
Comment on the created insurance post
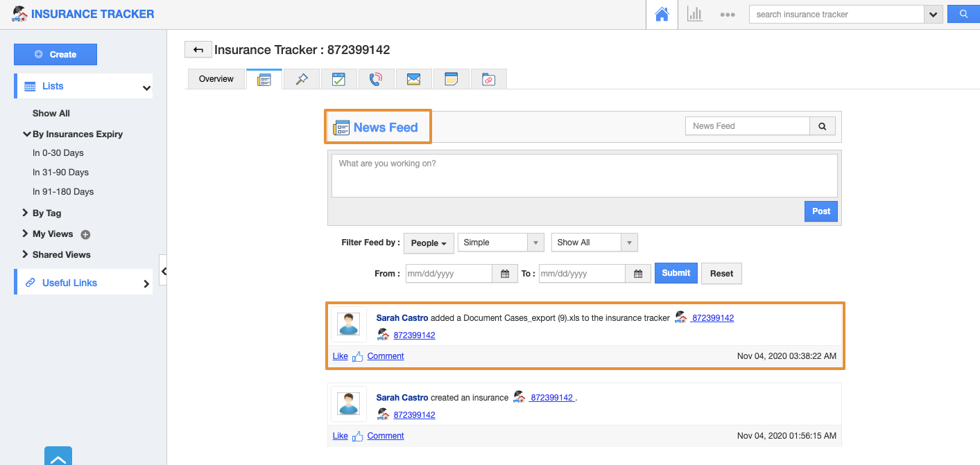386,436
